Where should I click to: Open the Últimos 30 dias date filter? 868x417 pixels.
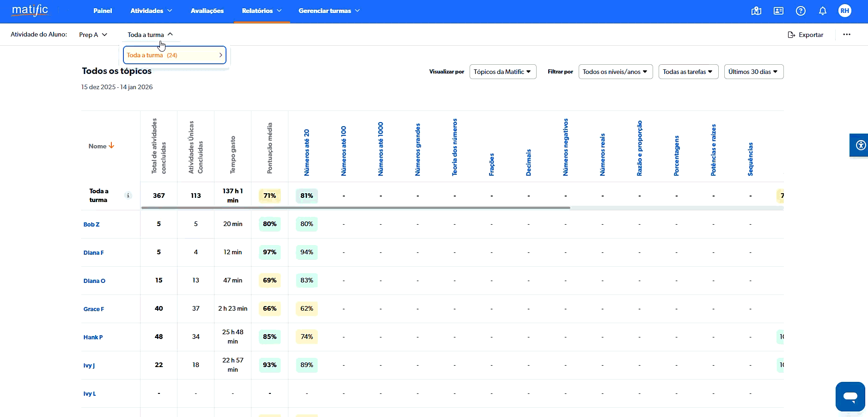coord(753,72)
